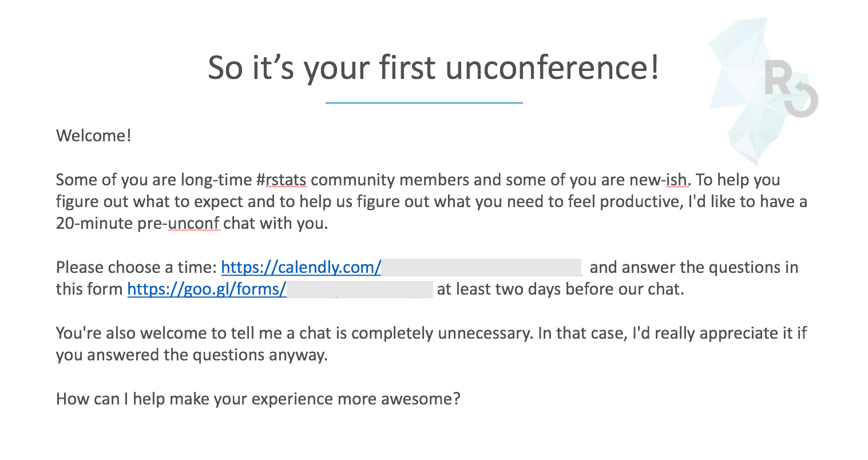Viewport: 868px width, 460px height.
Task: Click the "How can I help" closing question
Action: tap(257, 399)
